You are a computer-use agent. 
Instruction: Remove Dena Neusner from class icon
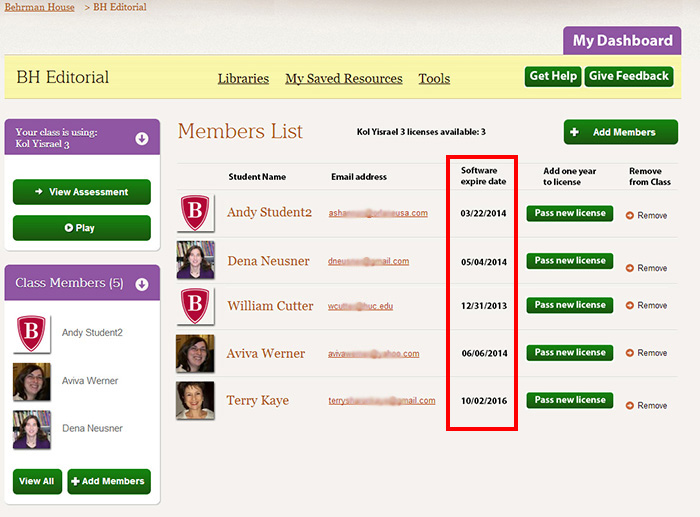pos(629,268)
